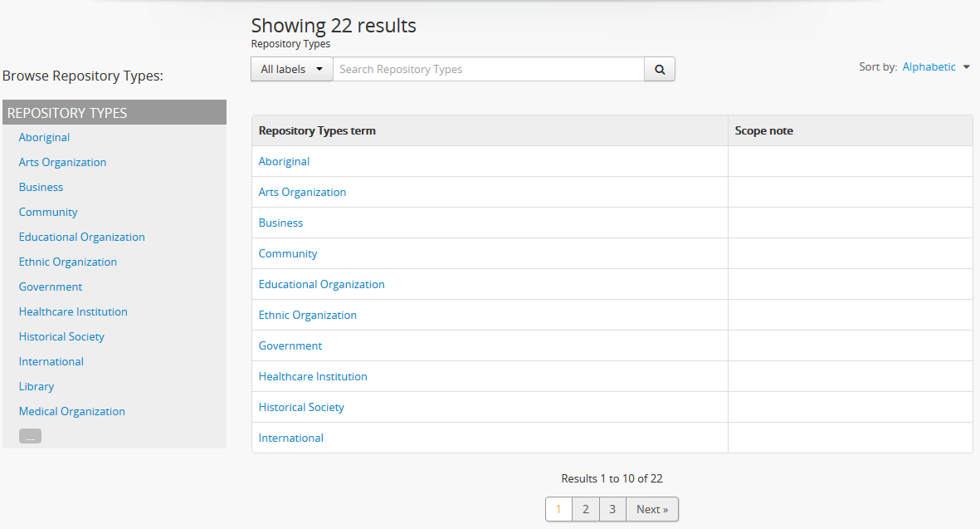Viewport: 980px width, 529px height.
Task: Open the All labels dropdown
Action: pos(291,70)
